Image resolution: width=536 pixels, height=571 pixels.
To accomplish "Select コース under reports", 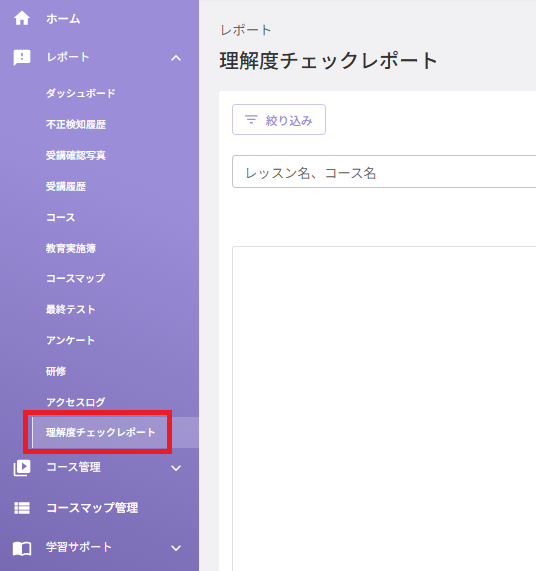I will (60, 217).
